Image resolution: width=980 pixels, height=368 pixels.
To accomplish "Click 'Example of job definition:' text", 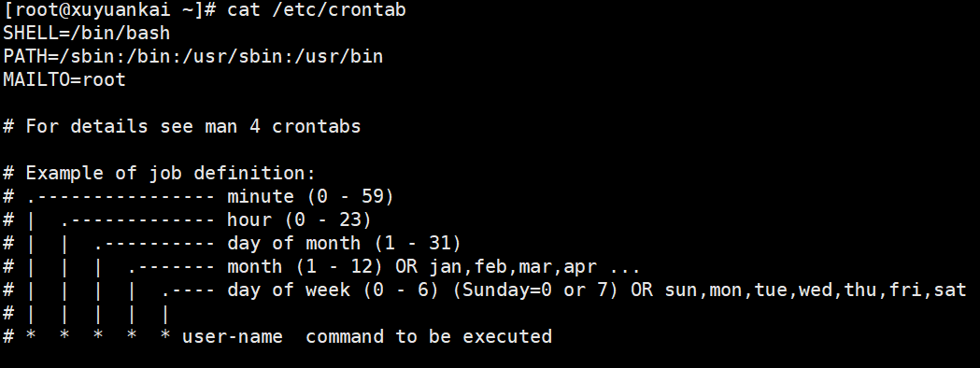I will point(171,173).
